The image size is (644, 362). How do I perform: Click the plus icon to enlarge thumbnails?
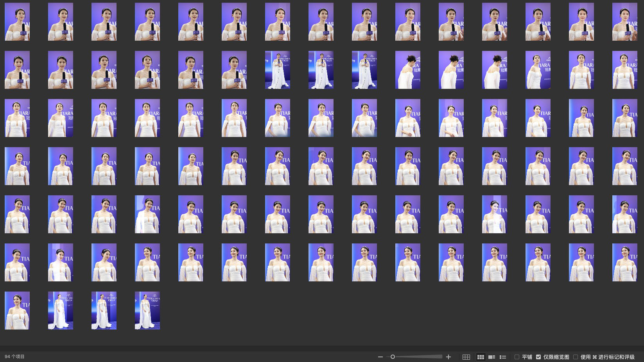tap(448, 357)
